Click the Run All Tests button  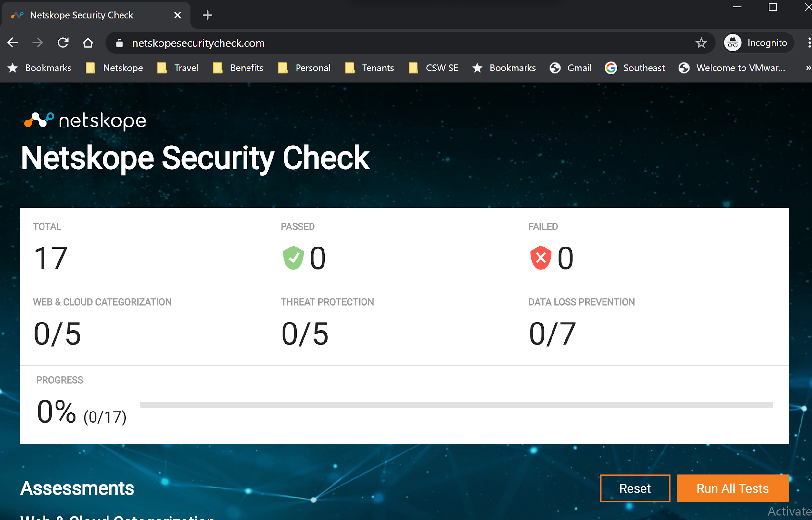[732, 488]
